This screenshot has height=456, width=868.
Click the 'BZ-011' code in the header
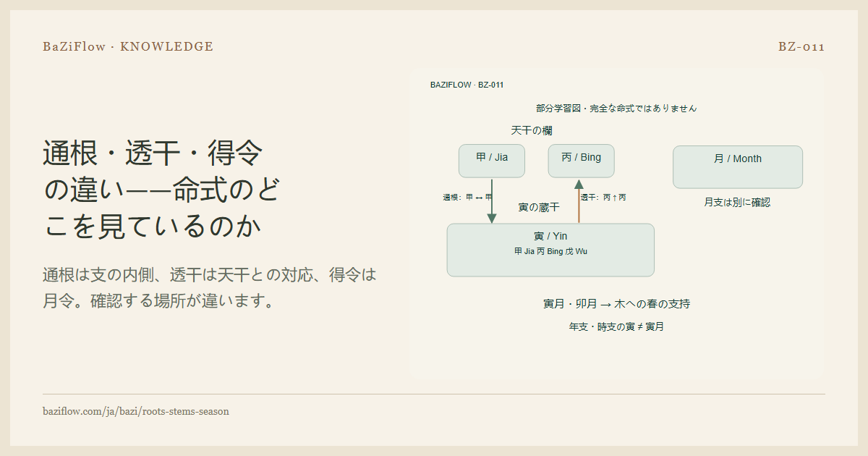(x=801, y=47)
